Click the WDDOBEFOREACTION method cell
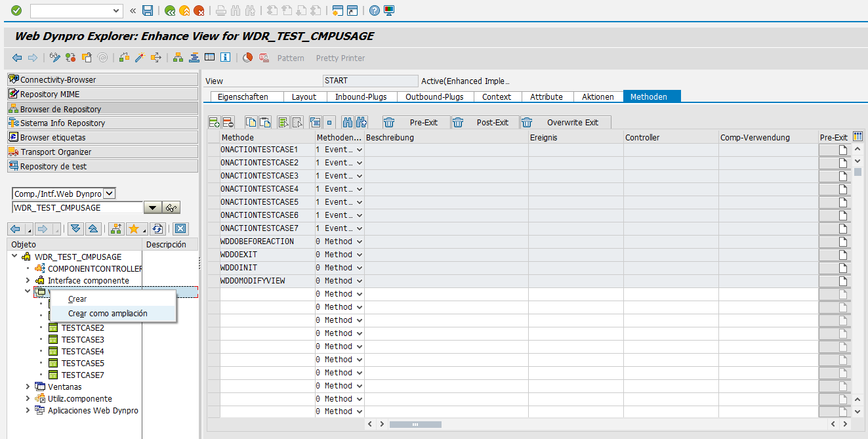 (x=267, y=241)
